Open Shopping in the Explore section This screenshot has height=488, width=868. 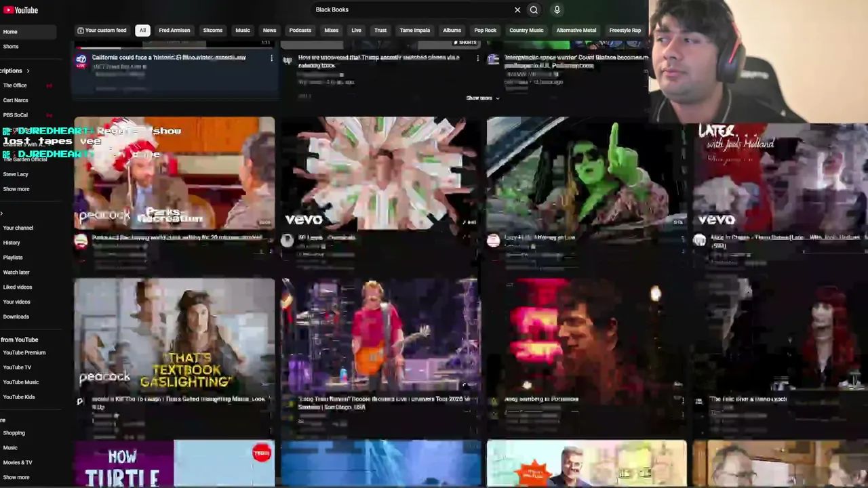tap(14, 433)
